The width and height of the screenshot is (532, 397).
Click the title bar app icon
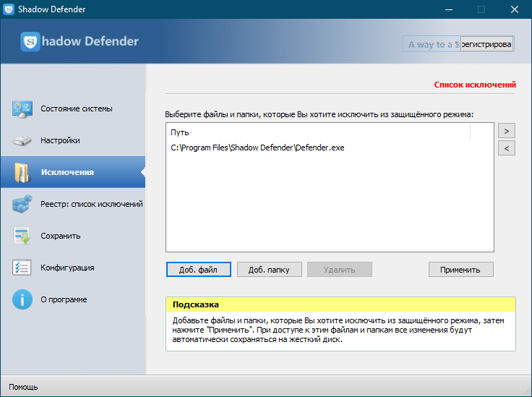point(9,9)
